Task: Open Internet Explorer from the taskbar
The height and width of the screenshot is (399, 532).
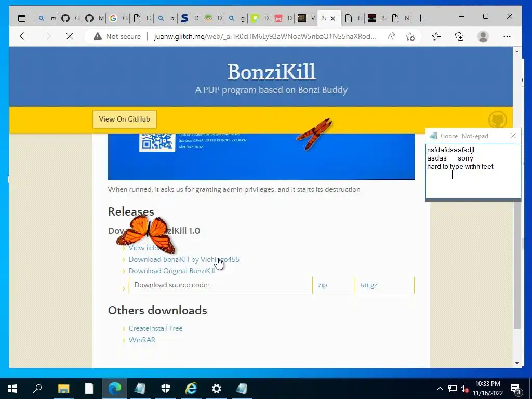Action: click(191, 389)
